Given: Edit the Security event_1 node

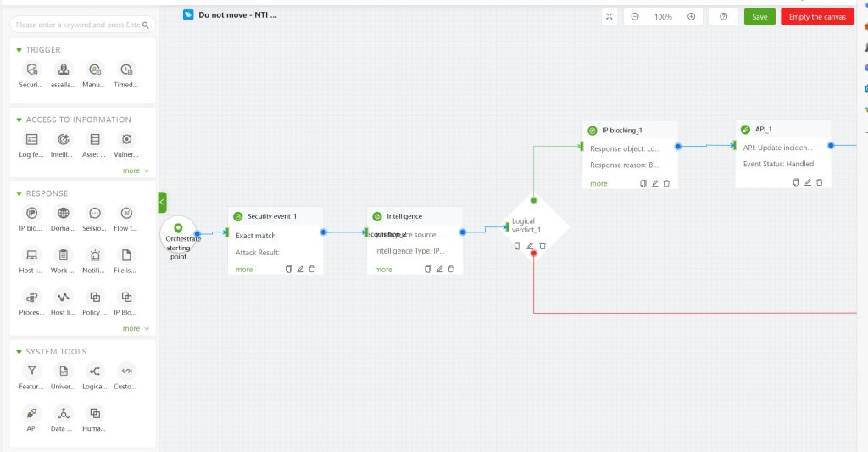Looking at the screenshot, I should tap(300, 269).
